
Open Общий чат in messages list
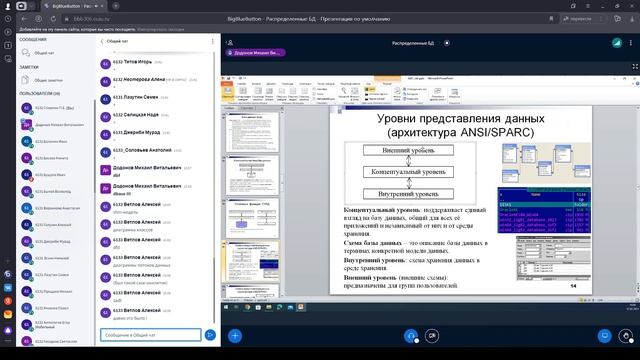click(44, 53)
